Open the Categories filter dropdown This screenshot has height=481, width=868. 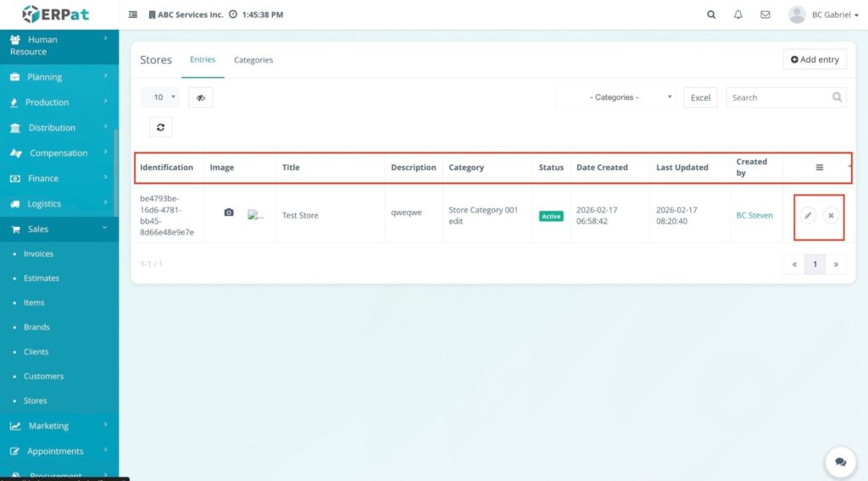[x=615, y=97]
